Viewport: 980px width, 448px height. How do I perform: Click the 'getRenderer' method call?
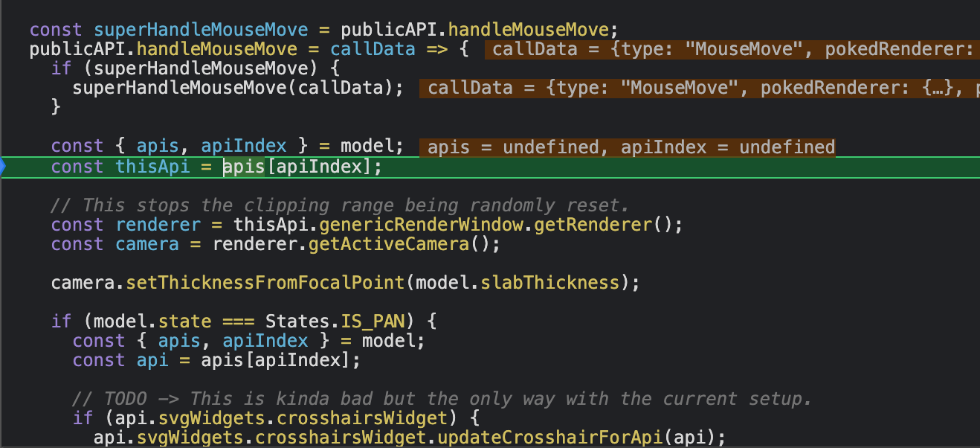point(593,225)
